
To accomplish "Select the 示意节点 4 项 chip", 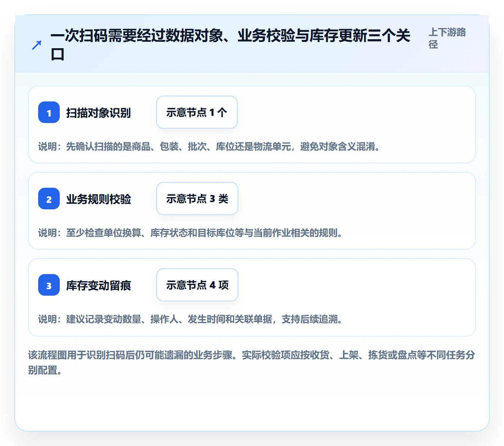I will point(197,285).
